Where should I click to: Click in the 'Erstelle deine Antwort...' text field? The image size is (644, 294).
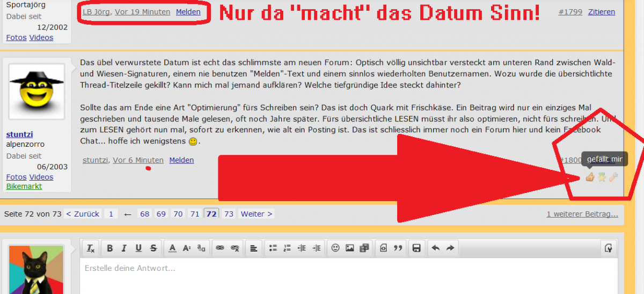pyautogui.click(x=343, y=274)
